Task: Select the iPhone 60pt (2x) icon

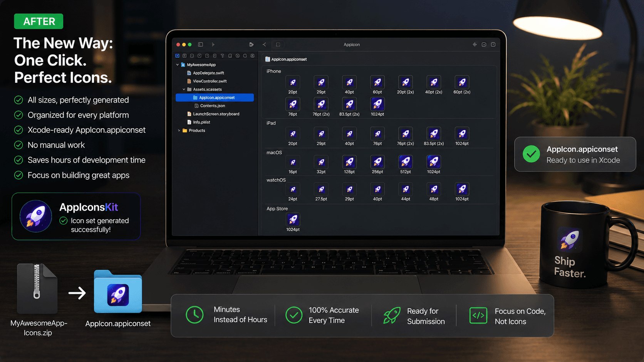Action: tap(462, 82)
